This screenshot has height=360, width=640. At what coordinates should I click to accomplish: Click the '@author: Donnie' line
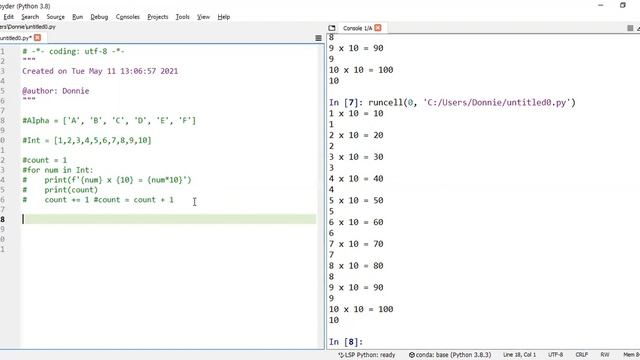(56, 91)
